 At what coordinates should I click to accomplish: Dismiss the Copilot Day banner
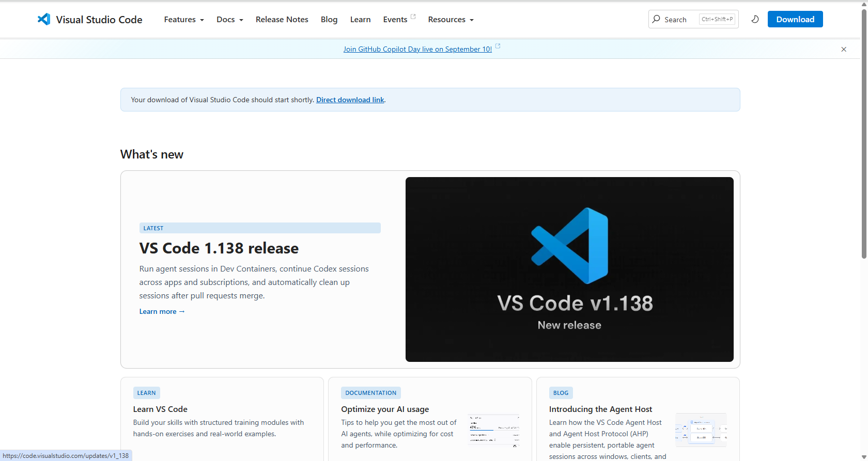(x=844, y=49)
